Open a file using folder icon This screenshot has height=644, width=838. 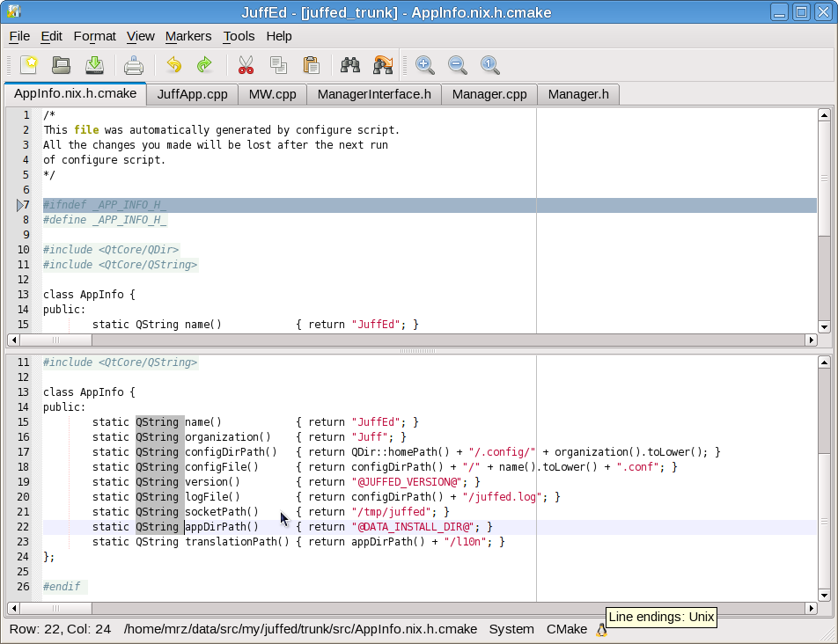coord(61,65)
